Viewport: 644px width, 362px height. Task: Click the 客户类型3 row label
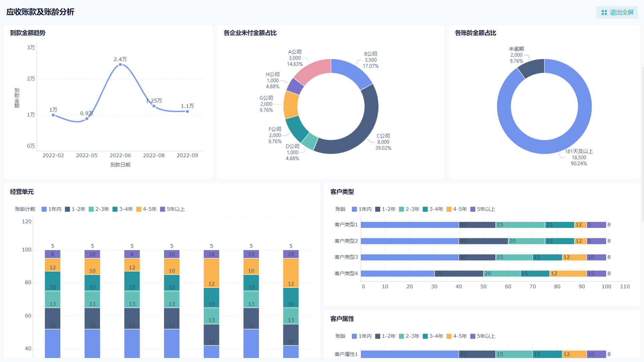tap(346, 257)
